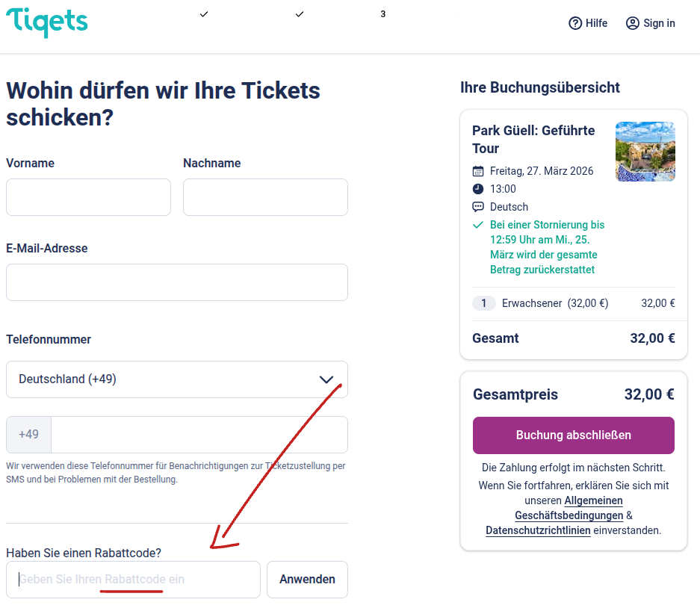This screenshot has width=700, height=608.
Task: Click the Sign in account icon
Action: click(x=631, y=23)
